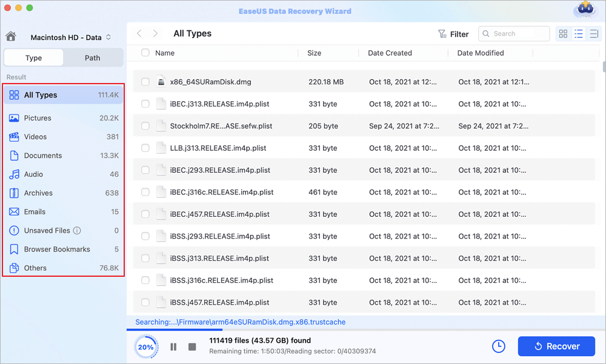
Task: Navigate back with left chevron
Action: [139, 34]
